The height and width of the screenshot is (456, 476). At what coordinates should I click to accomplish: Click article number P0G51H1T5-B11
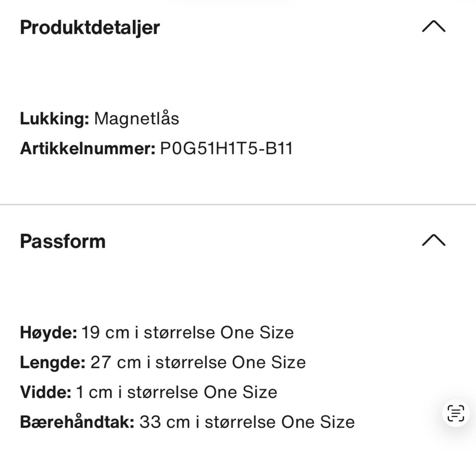227,148
